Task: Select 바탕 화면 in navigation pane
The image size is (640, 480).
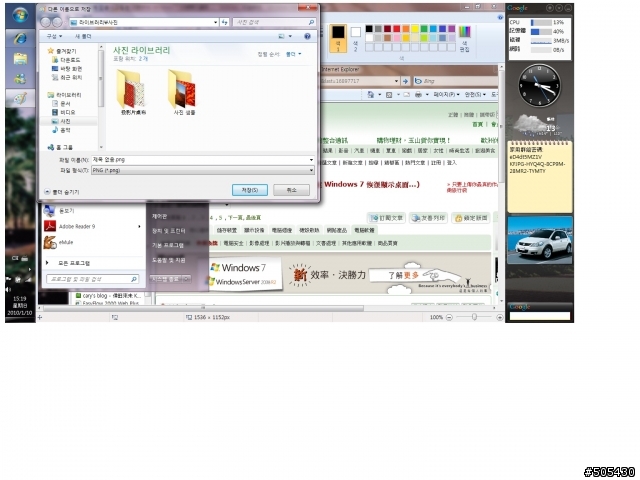Action: click(67, 69)
